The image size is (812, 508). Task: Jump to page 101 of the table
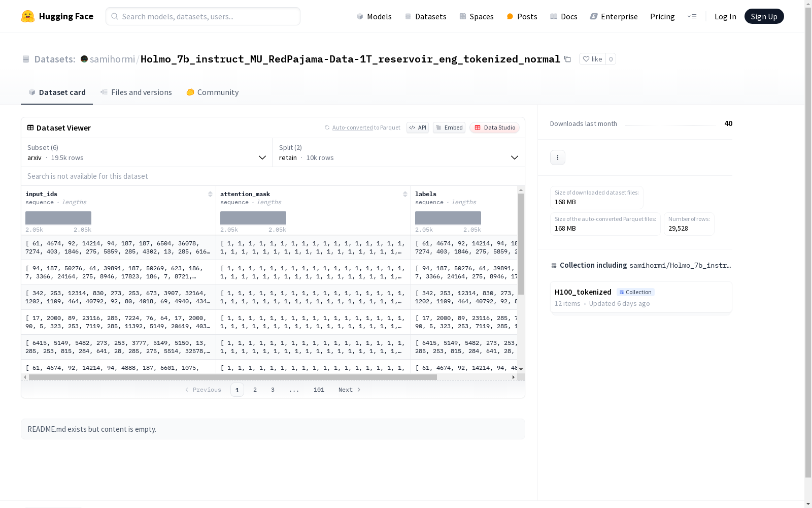pyautogui.click(x=319, y=390)
